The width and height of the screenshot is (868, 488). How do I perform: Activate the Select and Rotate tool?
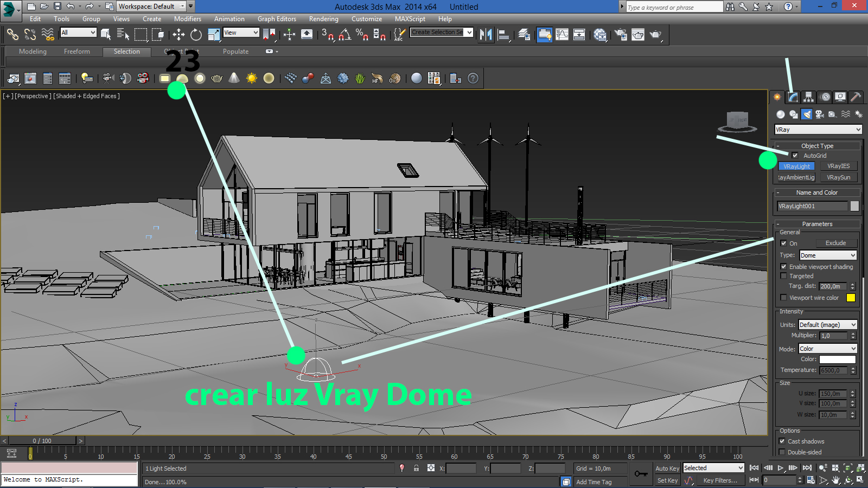pos(195,35)
